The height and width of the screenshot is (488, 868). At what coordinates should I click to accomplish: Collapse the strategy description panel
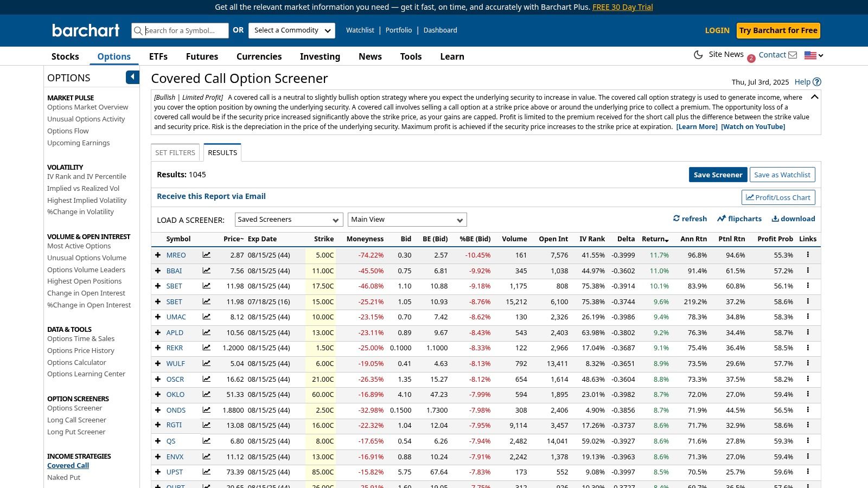(814, 97)
